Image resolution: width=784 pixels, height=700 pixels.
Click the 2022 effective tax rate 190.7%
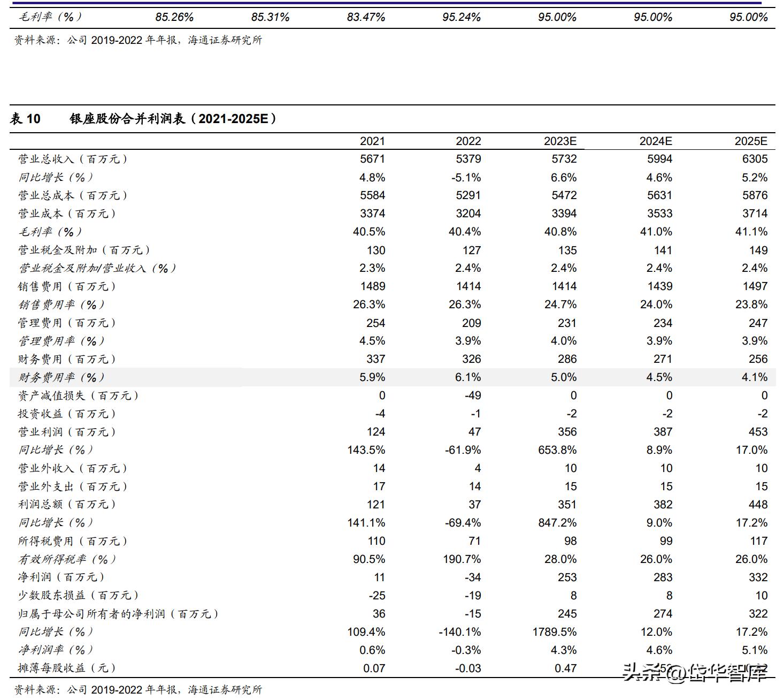point(462,559)
